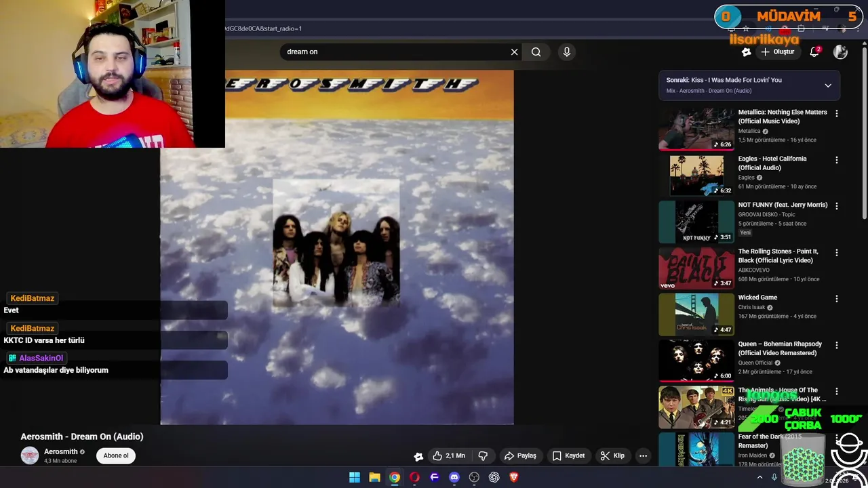
Task: Click the Oluştur create button
Action: tap(777, 52)
